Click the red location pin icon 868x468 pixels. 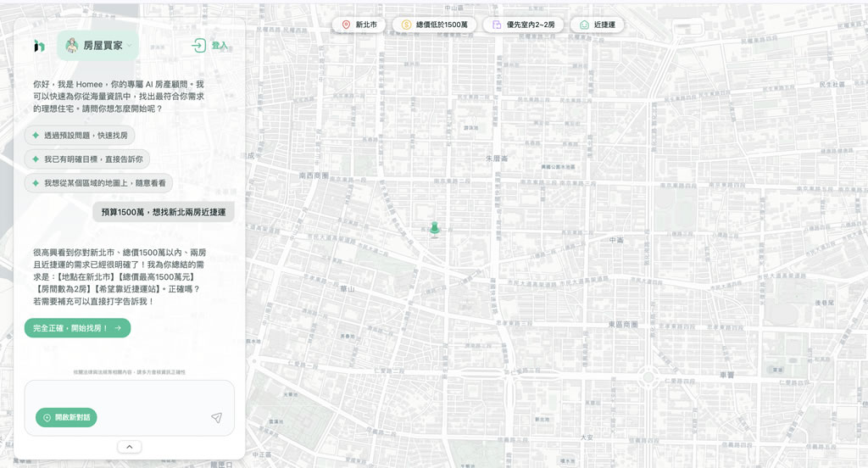[346, 25]
